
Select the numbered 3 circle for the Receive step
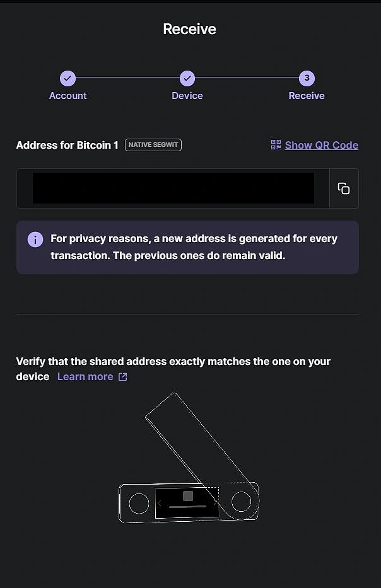pos(307,78)
